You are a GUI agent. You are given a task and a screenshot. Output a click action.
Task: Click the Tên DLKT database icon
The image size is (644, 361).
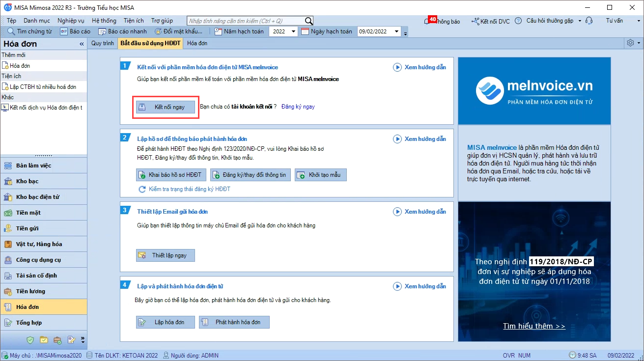point(89,355)
